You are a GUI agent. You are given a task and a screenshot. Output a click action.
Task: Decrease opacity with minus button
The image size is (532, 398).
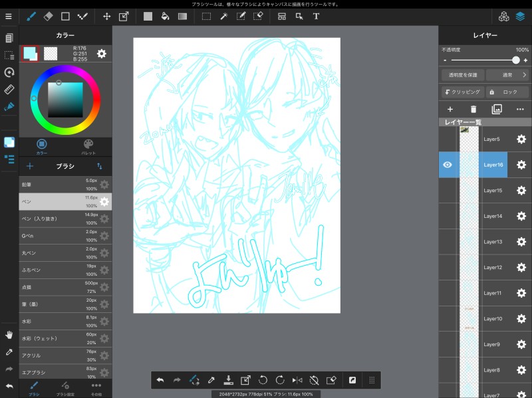point(445,60)
